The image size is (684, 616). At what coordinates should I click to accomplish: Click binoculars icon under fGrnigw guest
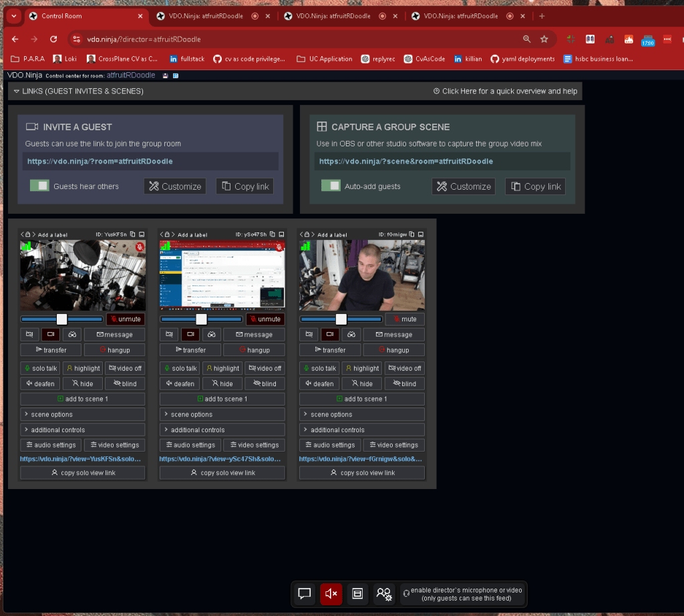(351, 335)
